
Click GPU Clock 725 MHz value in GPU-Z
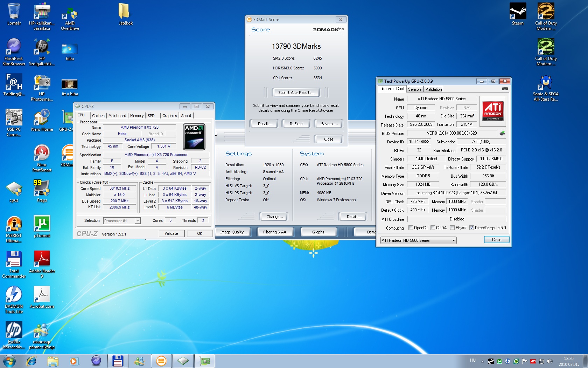tap(418, 202)
